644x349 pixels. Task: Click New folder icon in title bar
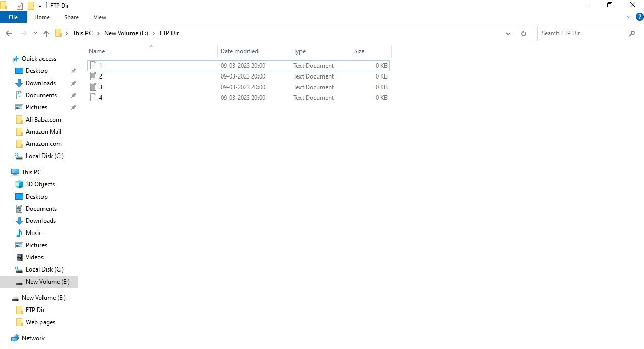pos(31,5)
